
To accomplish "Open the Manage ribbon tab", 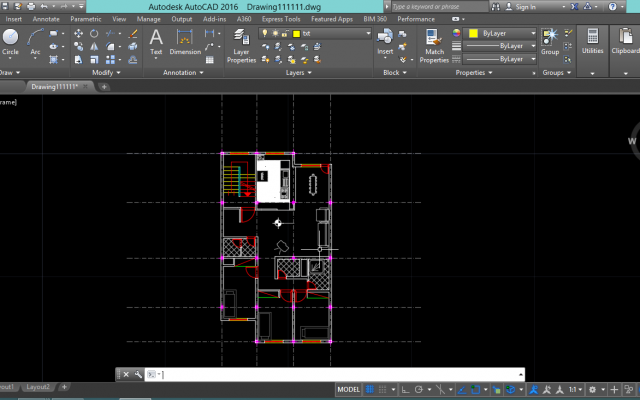I will [x=149, y=19].
